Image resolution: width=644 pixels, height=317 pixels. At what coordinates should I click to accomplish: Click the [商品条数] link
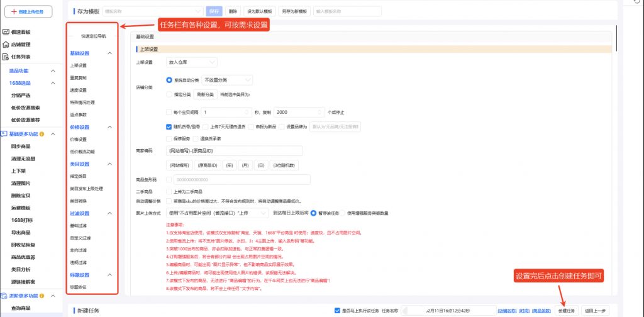pyautogui.click(x=541, y=311)
